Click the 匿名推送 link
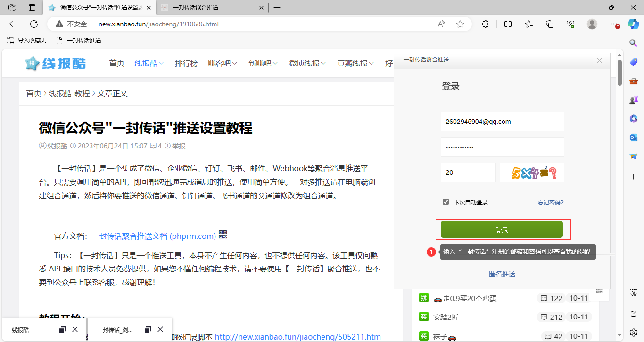The height and width of the screenshot is (342, 644). (502, 274)
